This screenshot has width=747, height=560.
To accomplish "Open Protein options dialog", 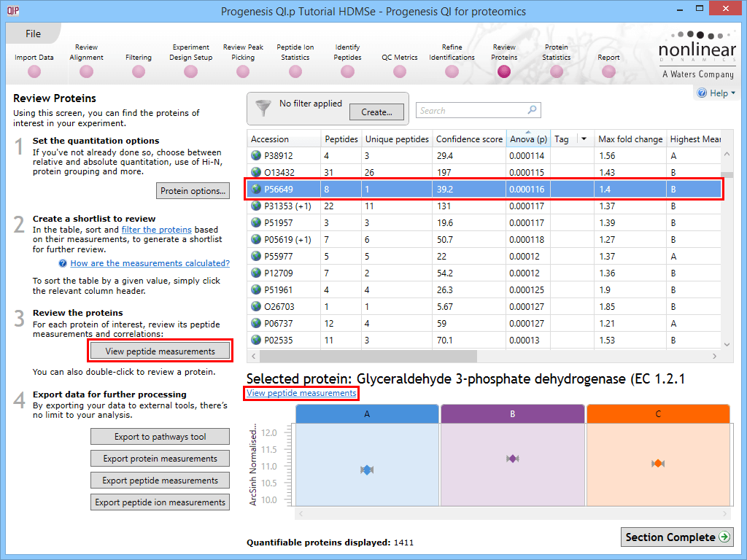I will [x=193, y=190].
